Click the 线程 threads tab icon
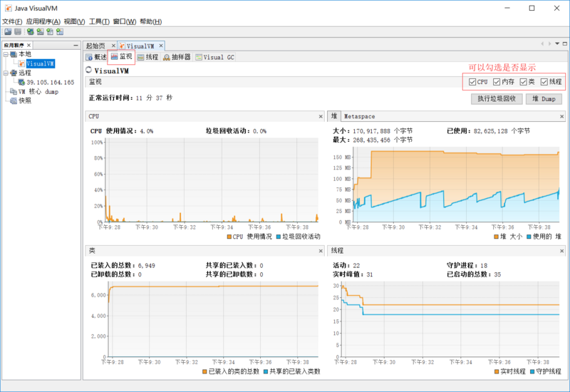Screen dimensions: 570x392 140,57
